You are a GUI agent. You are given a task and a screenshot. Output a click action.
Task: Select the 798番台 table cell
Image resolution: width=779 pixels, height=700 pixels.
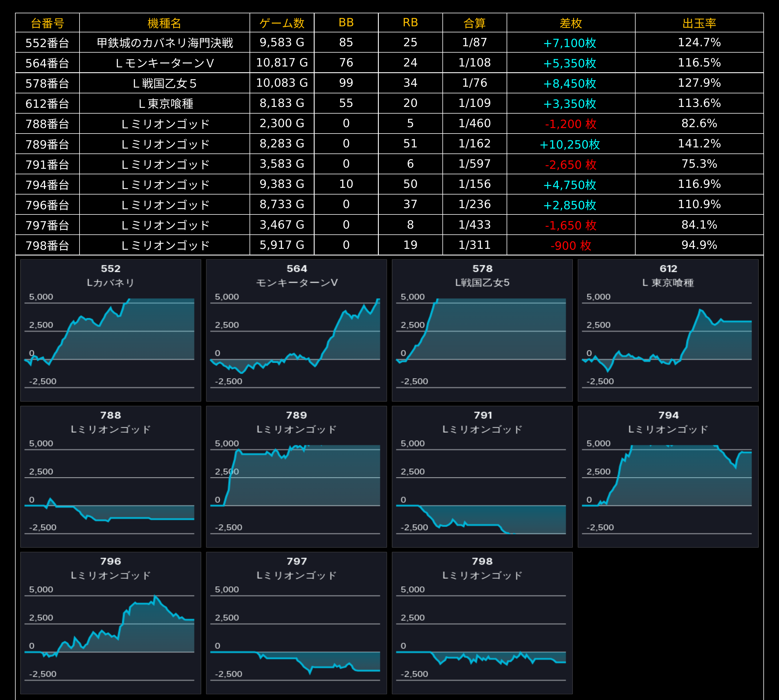pyautogui.click(x=47, y=245)
